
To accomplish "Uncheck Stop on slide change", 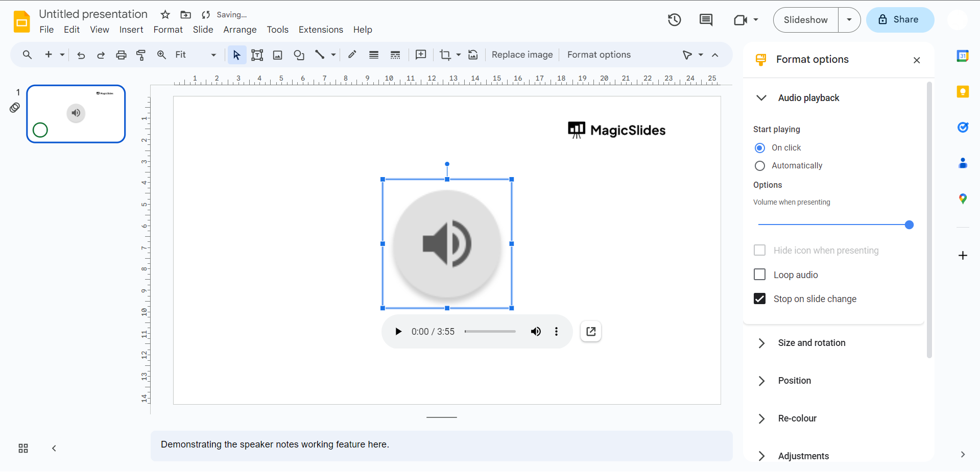I will [760, 299].
